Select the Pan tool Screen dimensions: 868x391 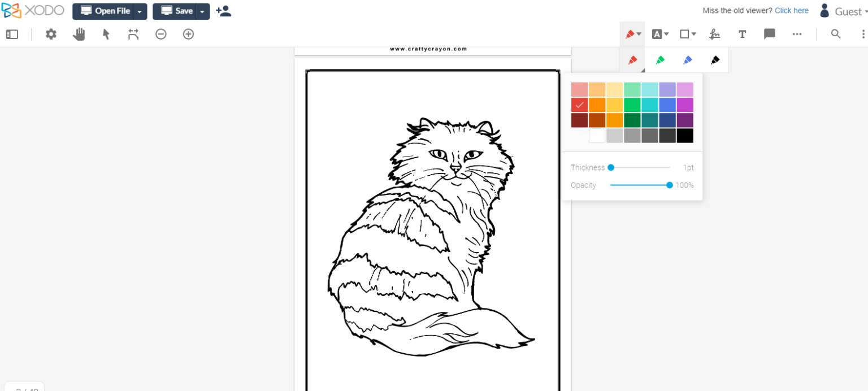click(79, 34)
